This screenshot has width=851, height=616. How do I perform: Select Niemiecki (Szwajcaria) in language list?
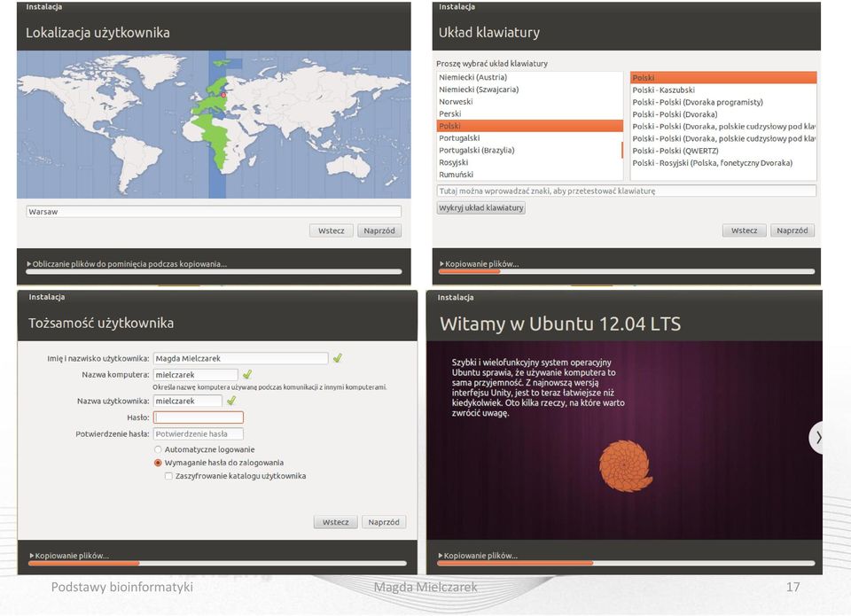pos(529,90)
